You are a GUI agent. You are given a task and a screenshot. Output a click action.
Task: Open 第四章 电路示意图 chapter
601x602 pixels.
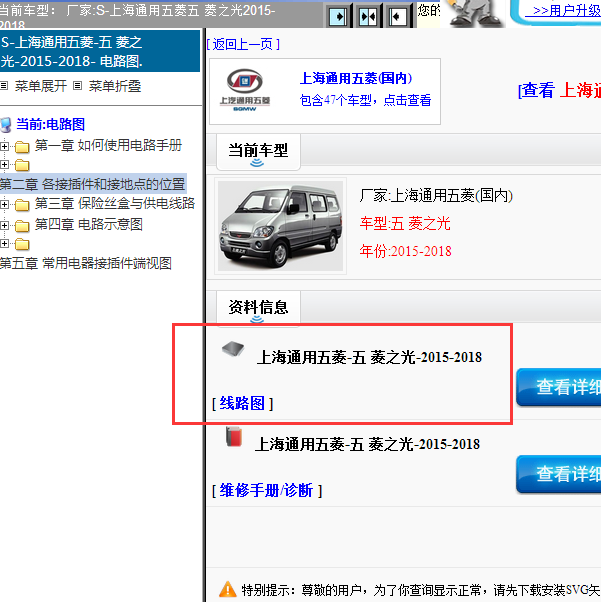coord(89,224)
